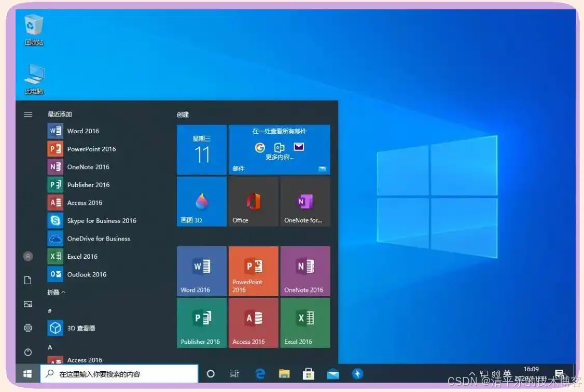Open Task View on taskbar
Screen dimensions: 584x392
tap(234, 374)
